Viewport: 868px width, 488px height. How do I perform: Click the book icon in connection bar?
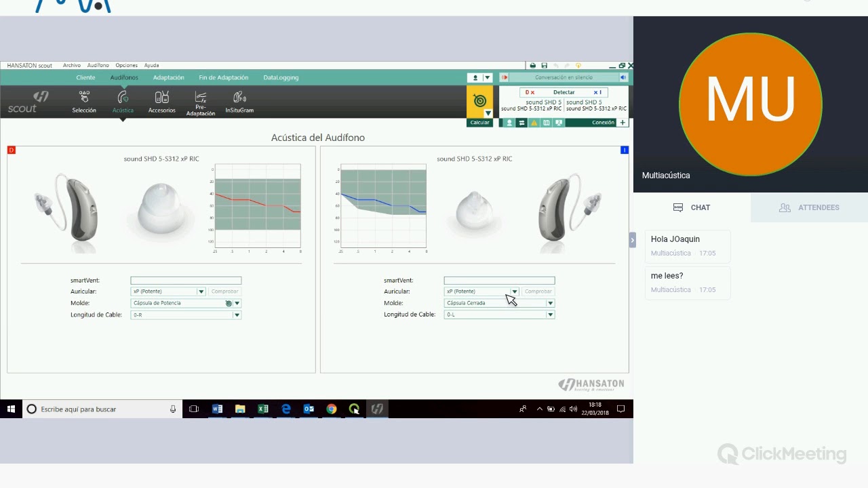(x=546, y=123)
